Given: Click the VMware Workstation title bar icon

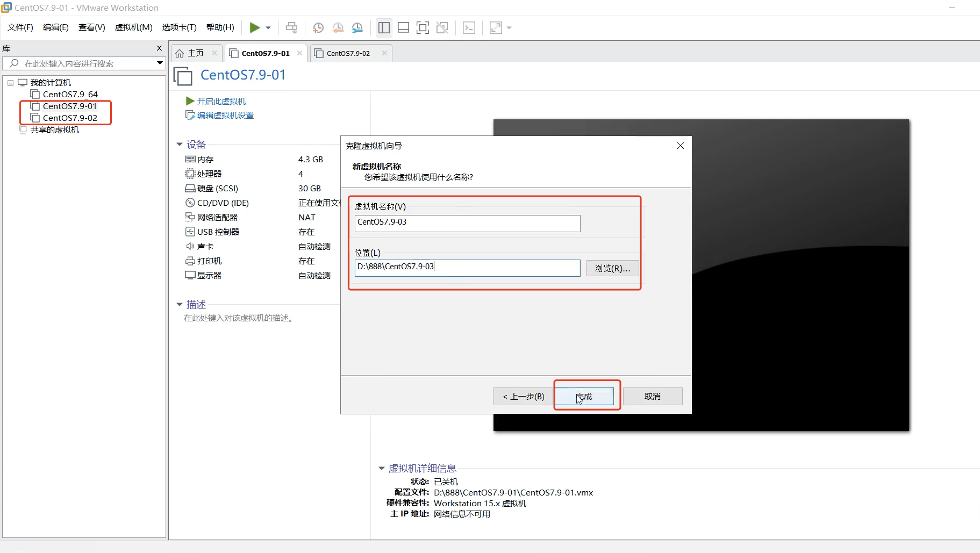Looking at the screenshot, I should (x=6, y=8).
